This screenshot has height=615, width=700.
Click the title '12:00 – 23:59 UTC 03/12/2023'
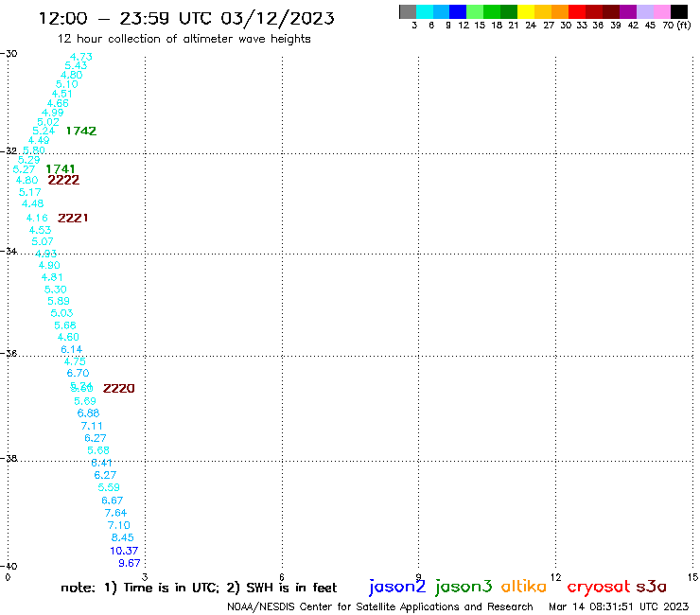coord(186,18)
